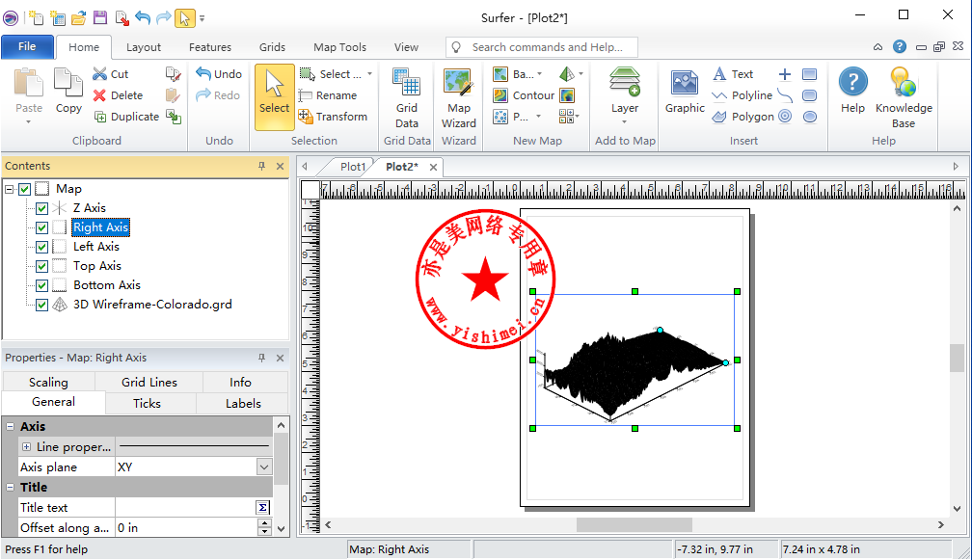The height and width of the screenshot is (560, 972).
Task: Select the Bottom Axis tree item
Action: click(x=107, y=285)
